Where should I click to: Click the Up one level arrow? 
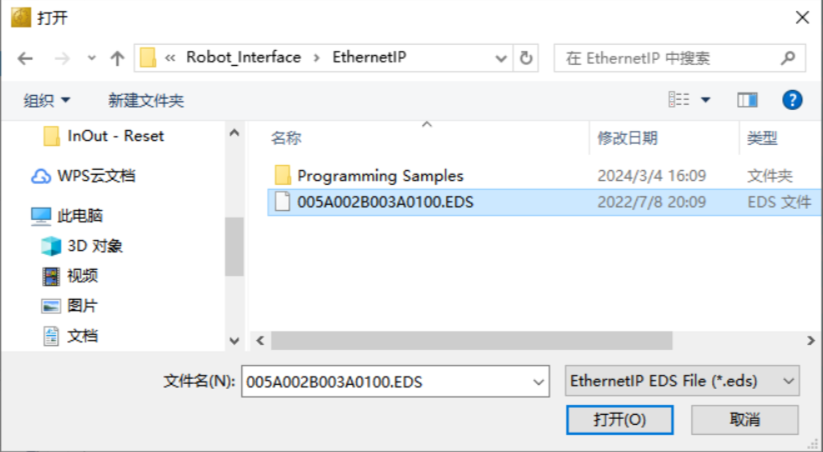[x=117, y=58]
